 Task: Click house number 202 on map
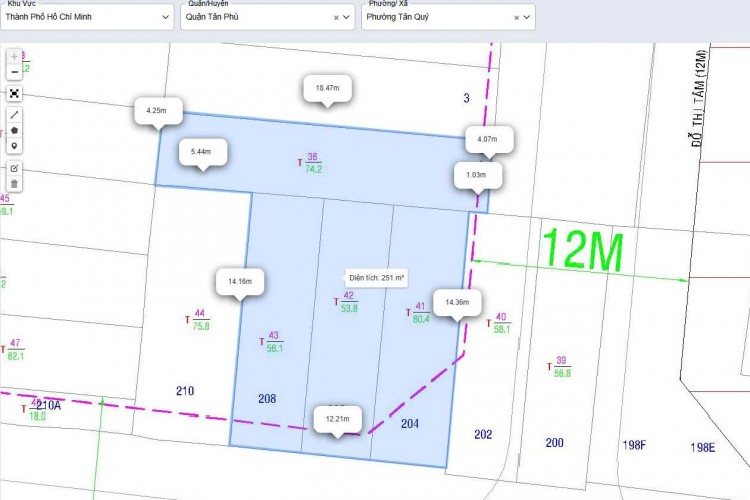[x=483, y=434]
